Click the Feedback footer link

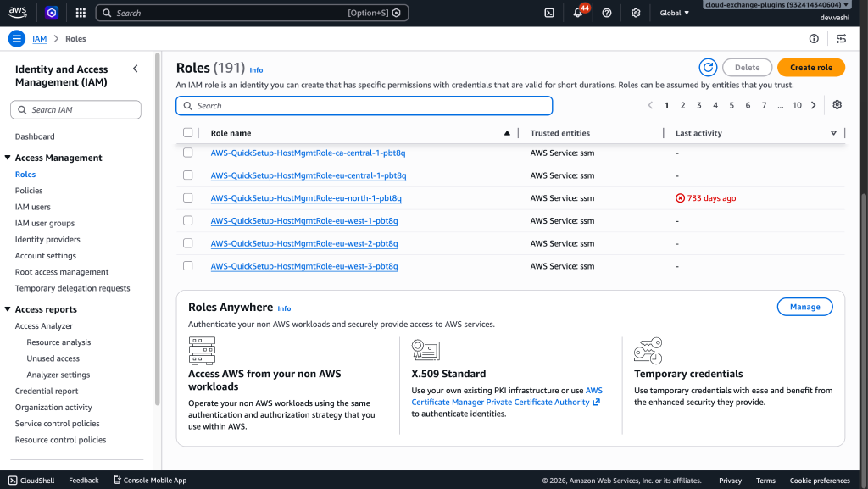coord(84,481)
